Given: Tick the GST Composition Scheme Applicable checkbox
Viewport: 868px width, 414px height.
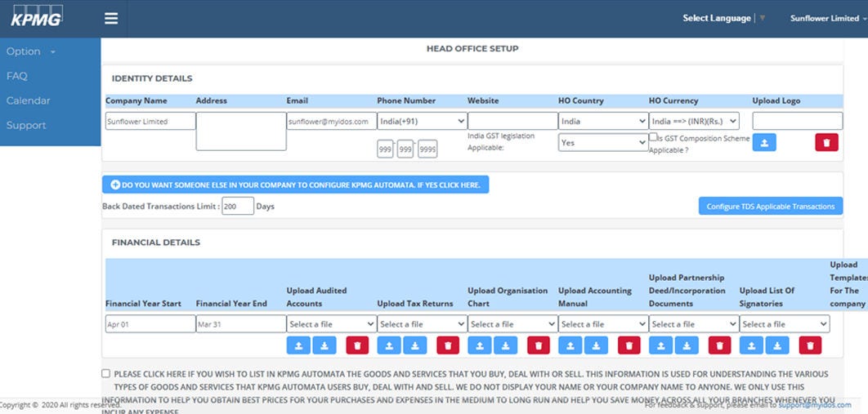Looking at the screenshot, I should click(x=653, y=137).
